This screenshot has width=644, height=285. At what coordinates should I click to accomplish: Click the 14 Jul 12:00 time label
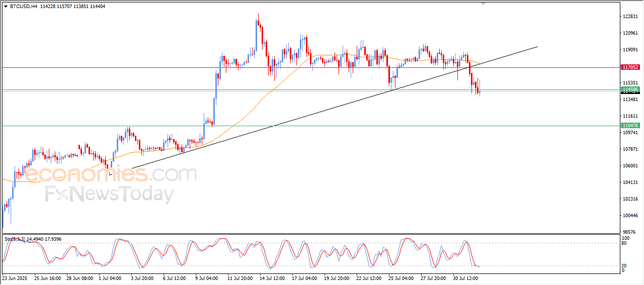coord(273,278)
